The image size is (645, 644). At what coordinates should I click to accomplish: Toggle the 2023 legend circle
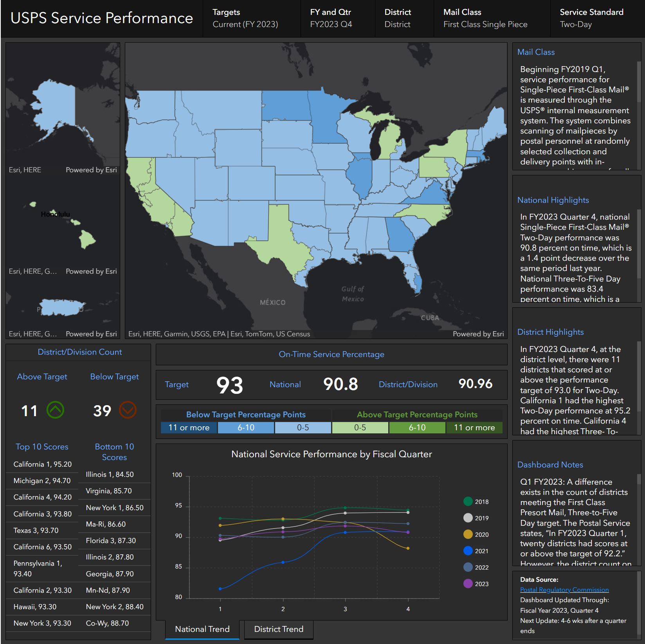[468, 584]
